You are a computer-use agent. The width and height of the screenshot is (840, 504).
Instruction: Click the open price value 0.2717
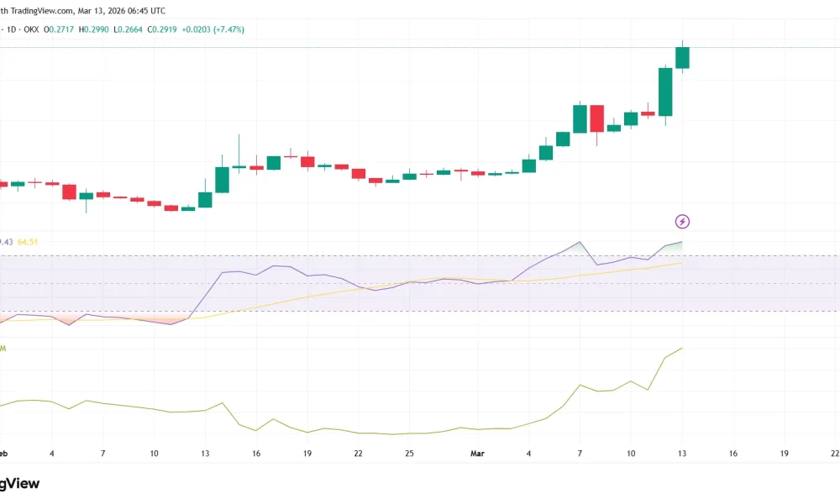coord(62,28)
